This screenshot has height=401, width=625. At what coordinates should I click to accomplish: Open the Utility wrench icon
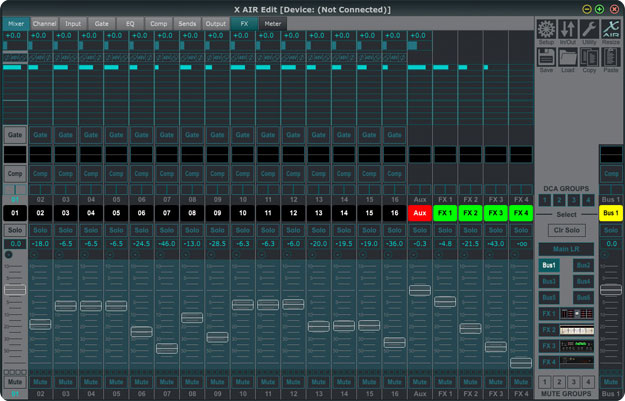point(589,29)
